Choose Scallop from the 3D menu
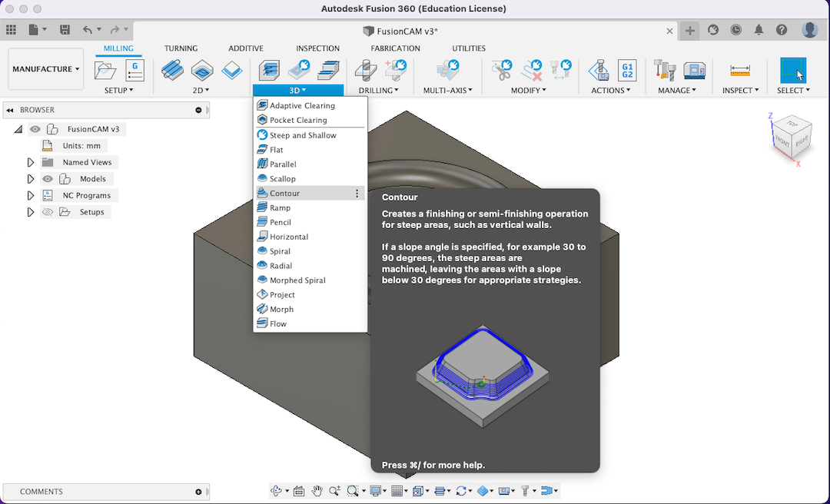830x504 pixels. tap(310, 179)
